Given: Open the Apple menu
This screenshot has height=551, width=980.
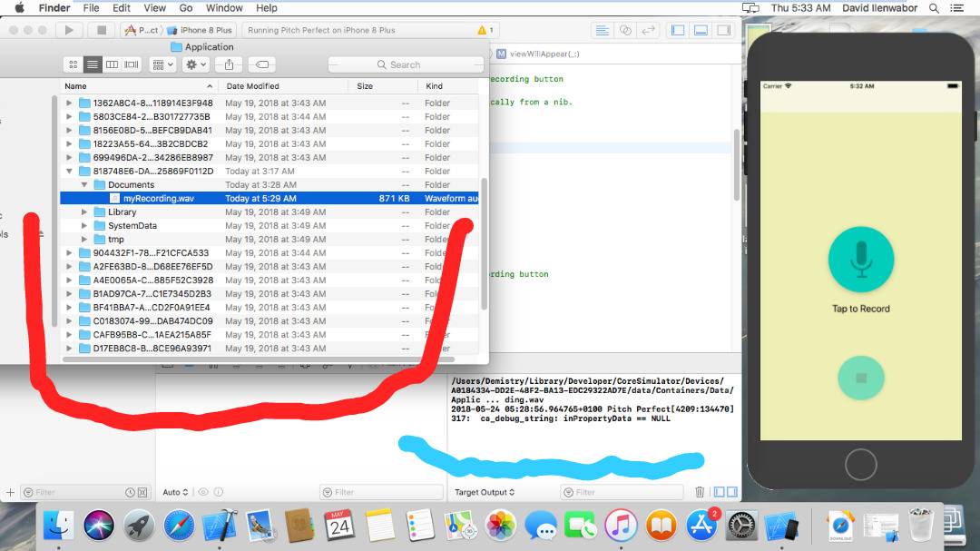Looking at the screenshot, I should click(x=19, y=8).
